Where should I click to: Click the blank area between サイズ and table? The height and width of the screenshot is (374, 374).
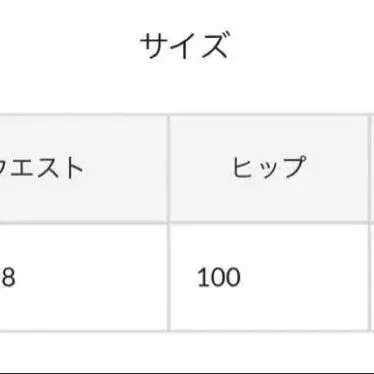(x=187, y=87)
